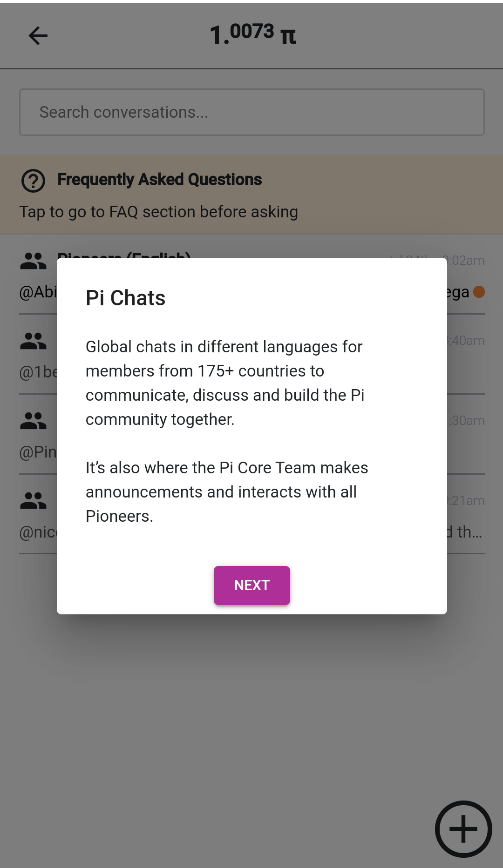This screenshot has width=503, height=868.
Task: Select the third chat group icon
Action: tap(33, 421)
